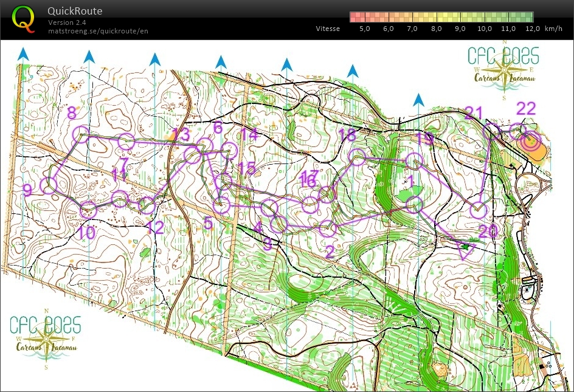Click the speed color gradient legend bar
Image resolution: width=574 pixels, height=392 pixels.
point(441,16)
